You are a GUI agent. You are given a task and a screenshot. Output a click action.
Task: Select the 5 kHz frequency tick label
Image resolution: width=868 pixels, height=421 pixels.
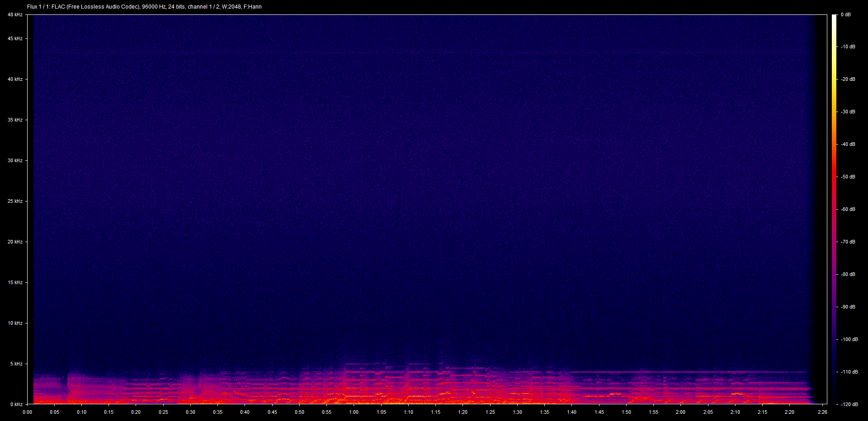16,364
